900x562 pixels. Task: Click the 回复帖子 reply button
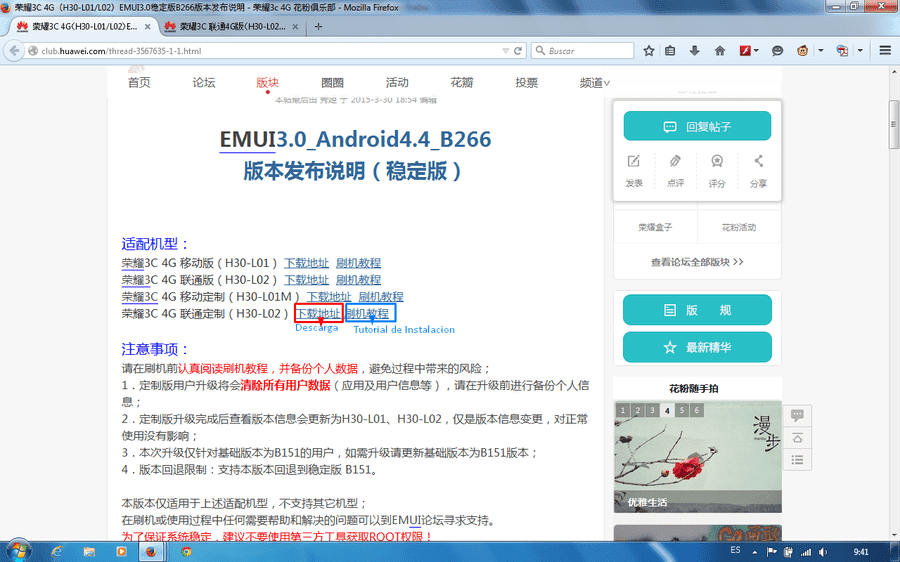click(697, 126)
